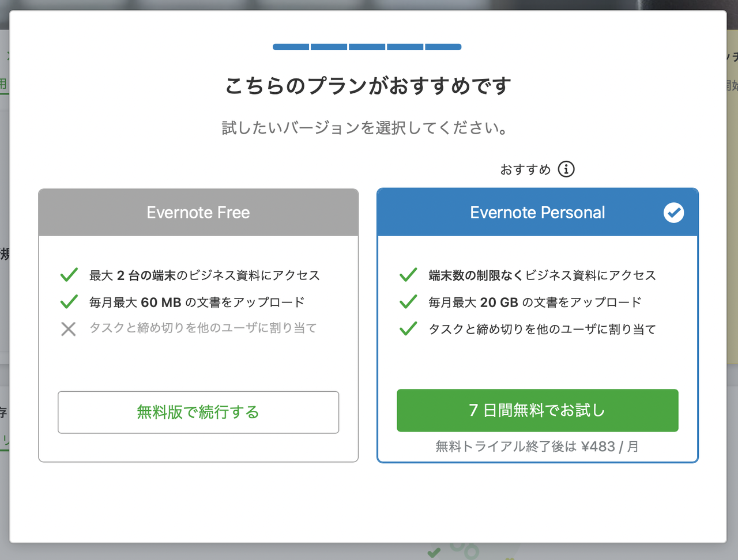Click the heading こちらのプランがおすすめです
738x560 pixels.
[368, 86]
